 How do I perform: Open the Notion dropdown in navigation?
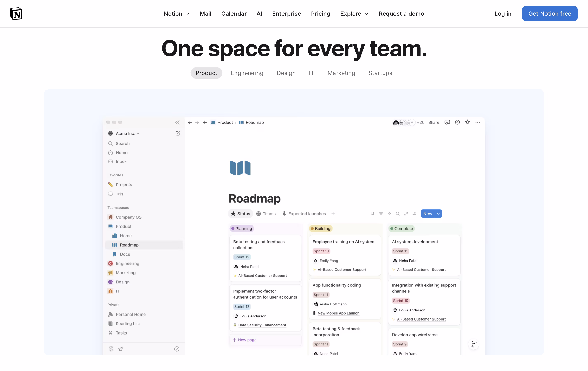click(177, 14)
